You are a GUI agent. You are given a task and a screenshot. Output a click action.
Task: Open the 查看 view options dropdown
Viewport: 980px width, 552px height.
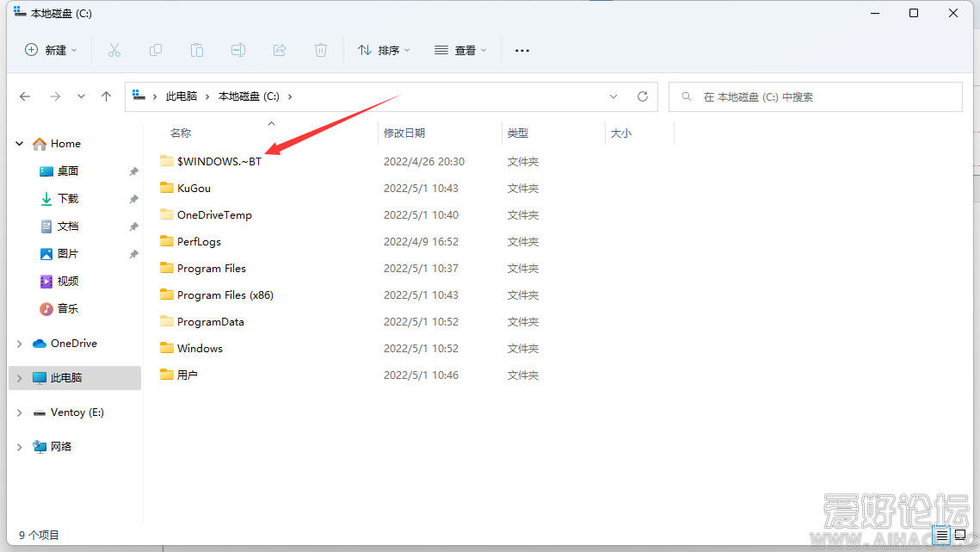pyautogui.click(x=459, y=50)
